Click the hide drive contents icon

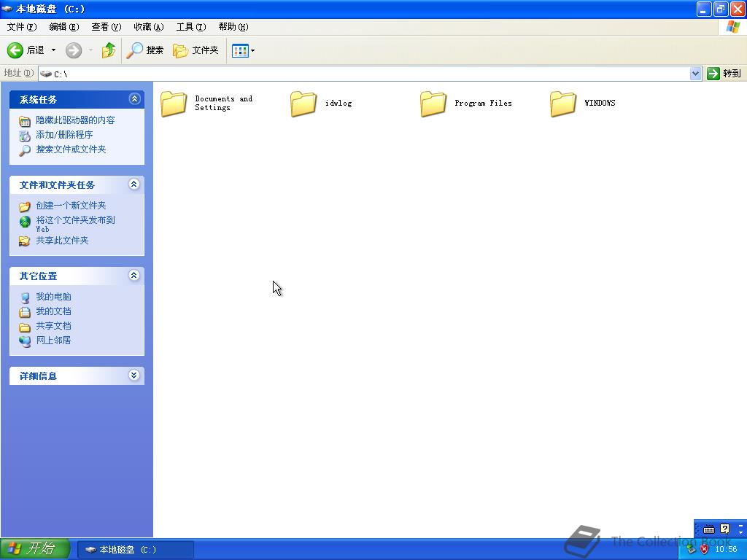(25, 122)
